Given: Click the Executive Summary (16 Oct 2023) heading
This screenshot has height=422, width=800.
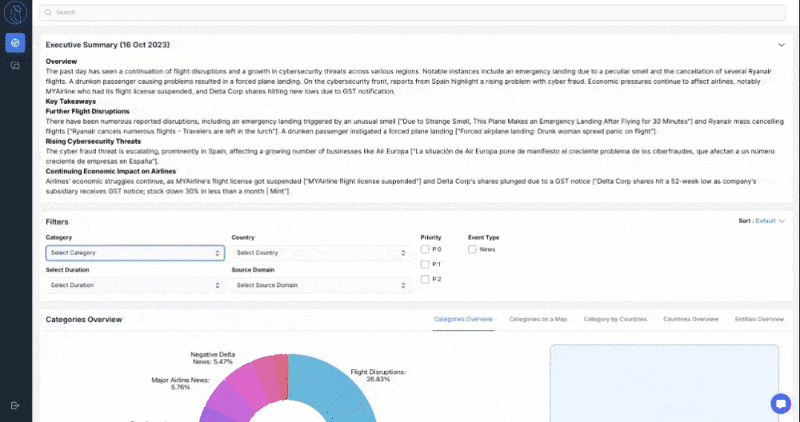Looking at the screenshot, I should [x=108, y=45].
